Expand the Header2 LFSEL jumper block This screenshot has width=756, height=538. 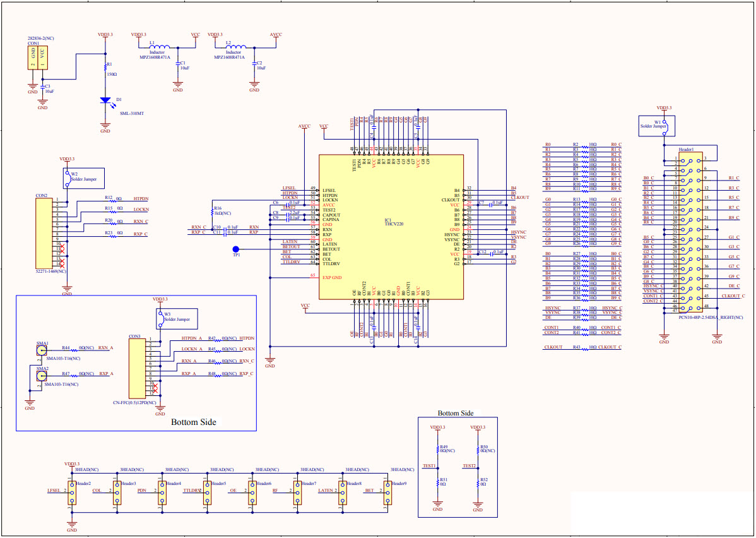click(71, 493)
